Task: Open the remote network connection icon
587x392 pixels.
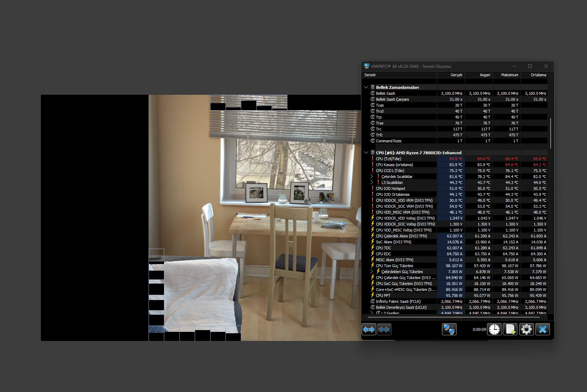Action: 449,329
